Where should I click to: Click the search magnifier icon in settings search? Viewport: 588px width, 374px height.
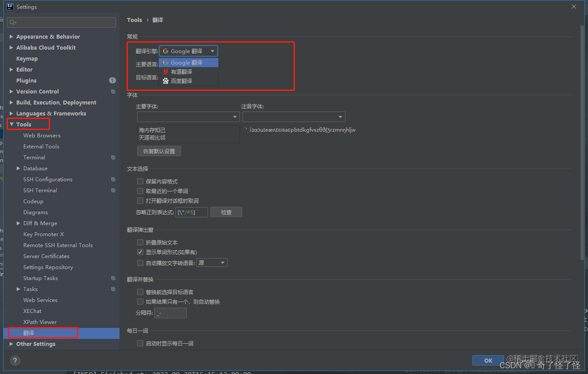(x=12, y=22)
